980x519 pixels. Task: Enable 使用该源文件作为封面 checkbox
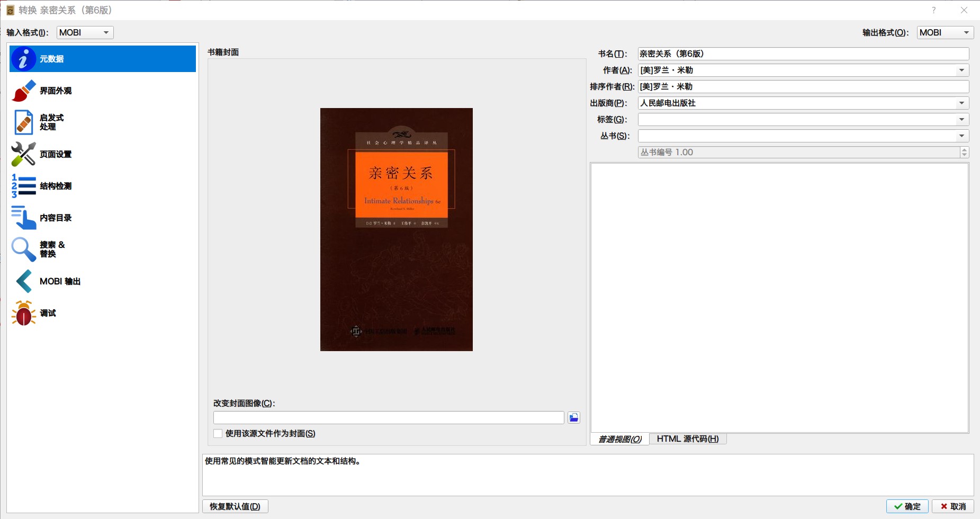(217, 433)
